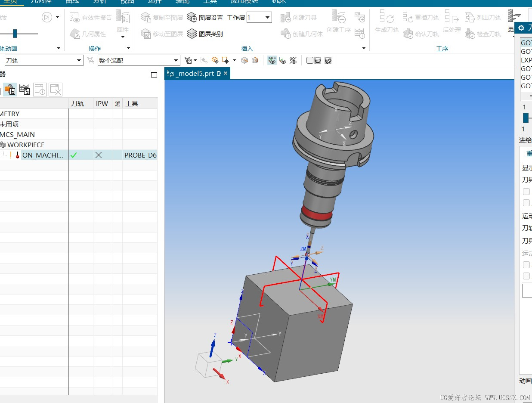Click the MCS display eye icon
The width and height of the screenshot is (532, 403).
pyautogui.click(x=272, y=60)
